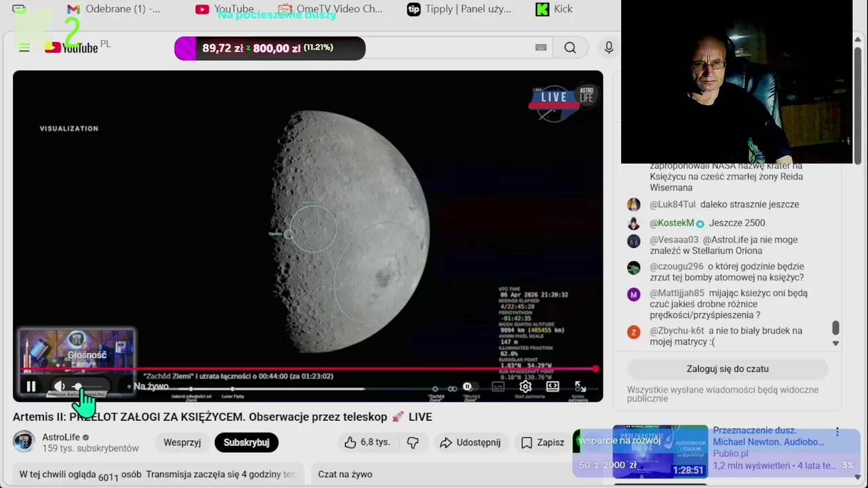
Task: Click the video title 'Artemis II: PRZELOT ZAŁOGI'
Action: (222, 417)
